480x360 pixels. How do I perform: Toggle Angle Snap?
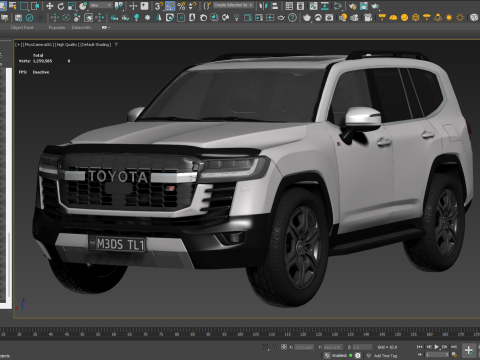(170, 6)
